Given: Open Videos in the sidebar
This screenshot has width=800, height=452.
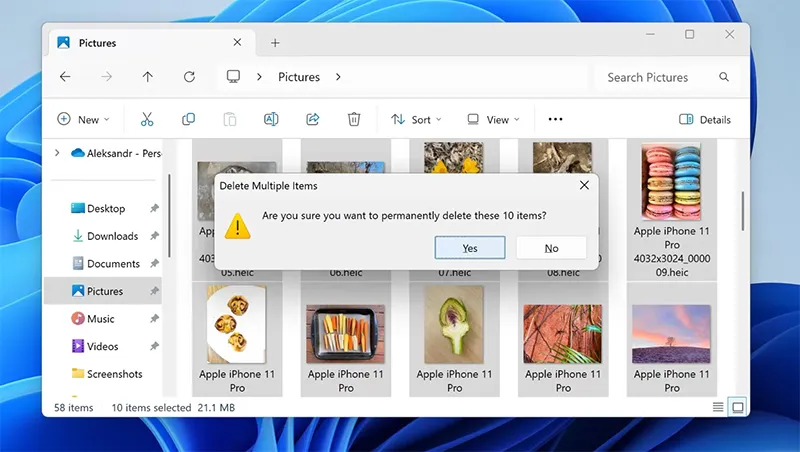Looking at the screenshot, I should point(94,346).
